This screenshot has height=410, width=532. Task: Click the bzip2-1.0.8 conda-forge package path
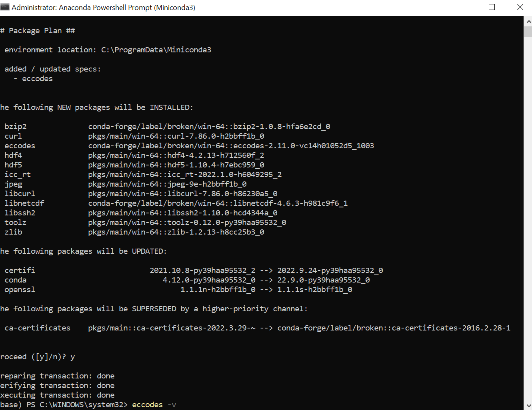(209, 127)
